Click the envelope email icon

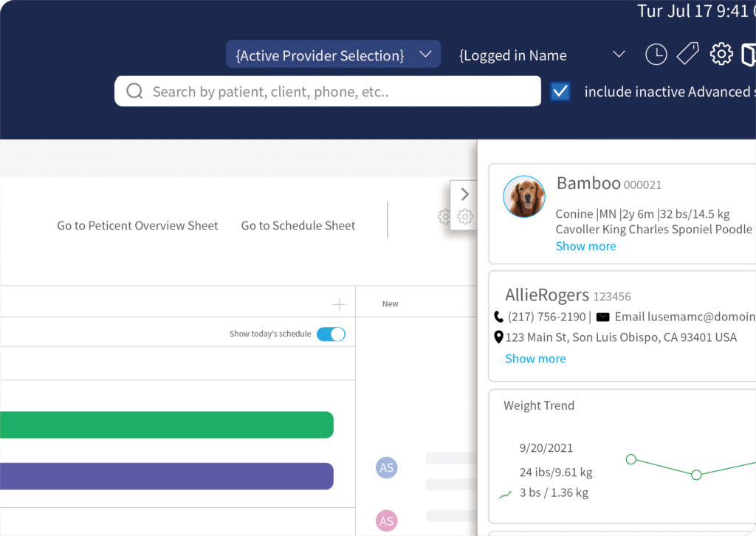pyautogui.click(x=602, y=317)
